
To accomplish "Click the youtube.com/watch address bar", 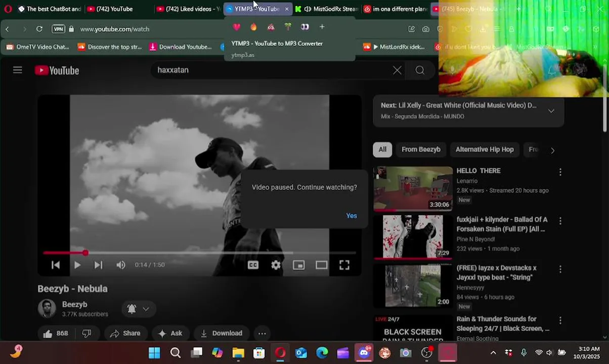I will pyautogui.click(x=114, y=29).
